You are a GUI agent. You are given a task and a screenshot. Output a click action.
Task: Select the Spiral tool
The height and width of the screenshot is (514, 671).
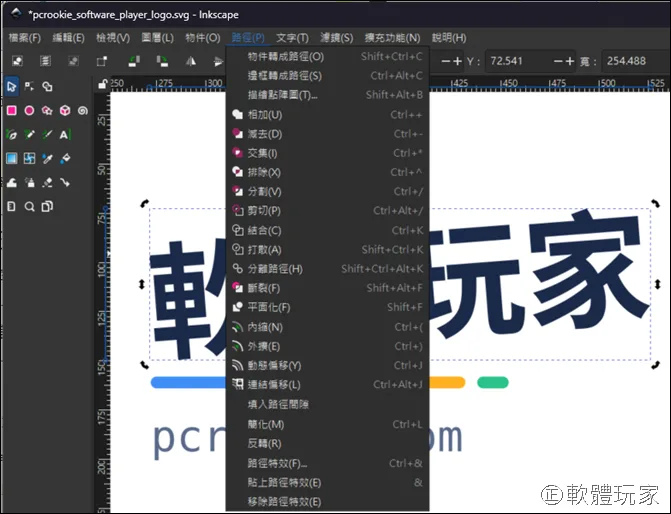click(x=83, y=111)
